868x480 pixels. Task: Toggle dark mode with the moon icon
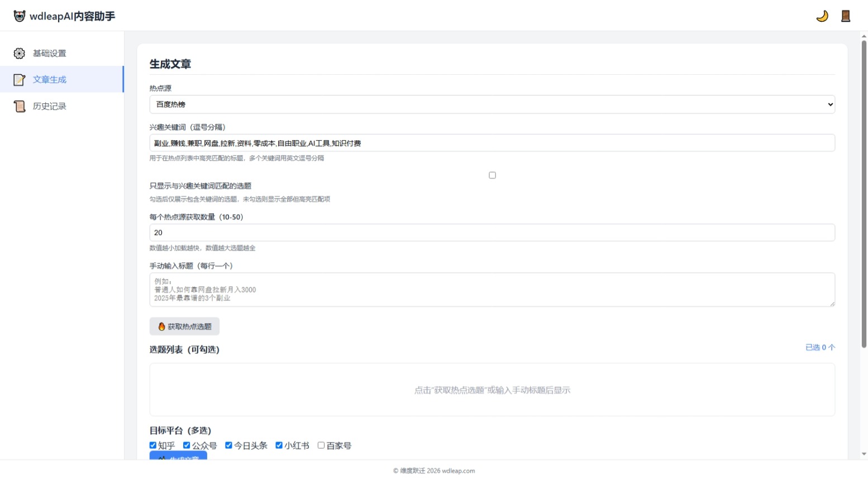[x=822, y=16]
